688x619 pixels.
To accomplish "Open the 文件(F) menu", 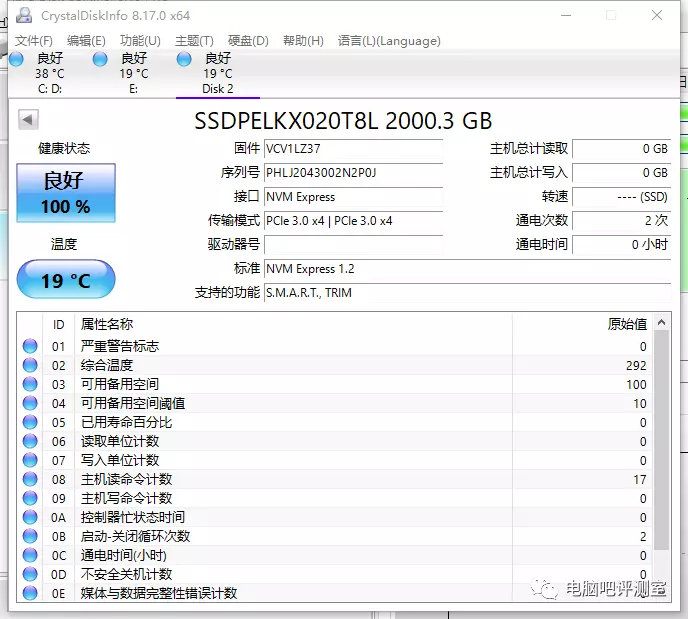I will 34,41.
